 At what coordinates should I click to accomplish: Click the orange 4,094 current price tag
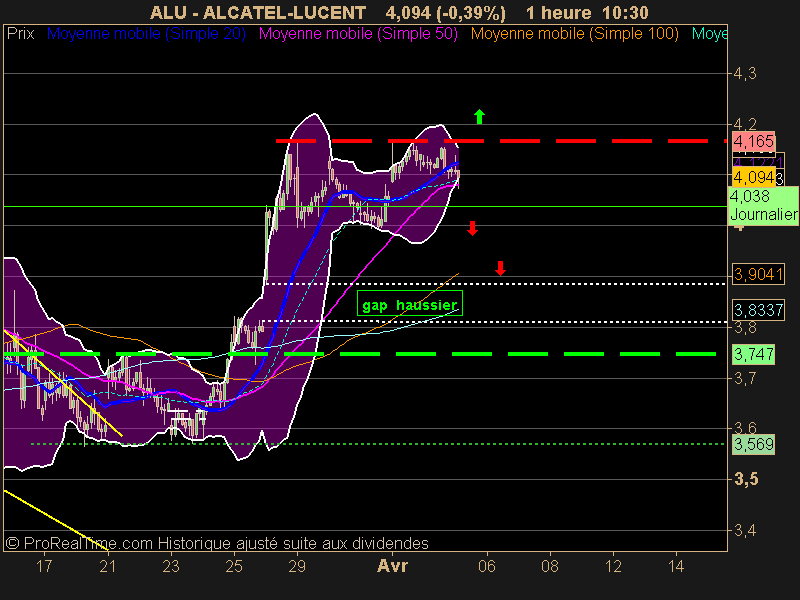click(x=754, y=178)
